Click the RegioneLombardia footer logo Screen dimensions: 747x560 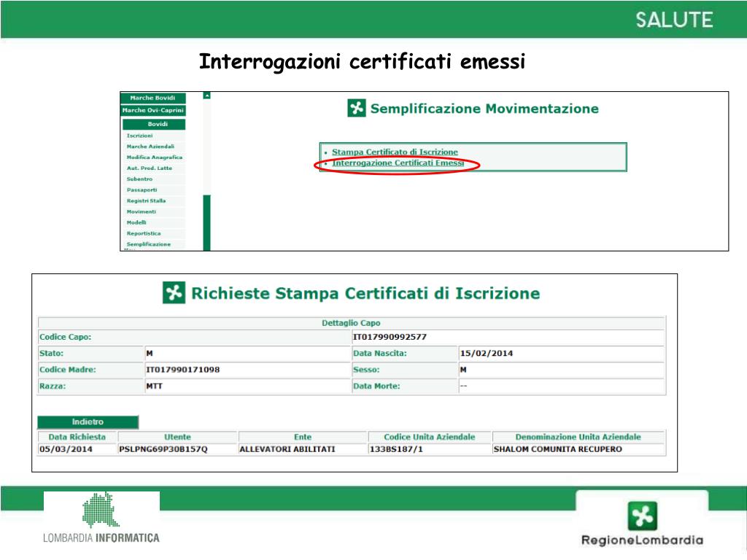pos(642,525)
